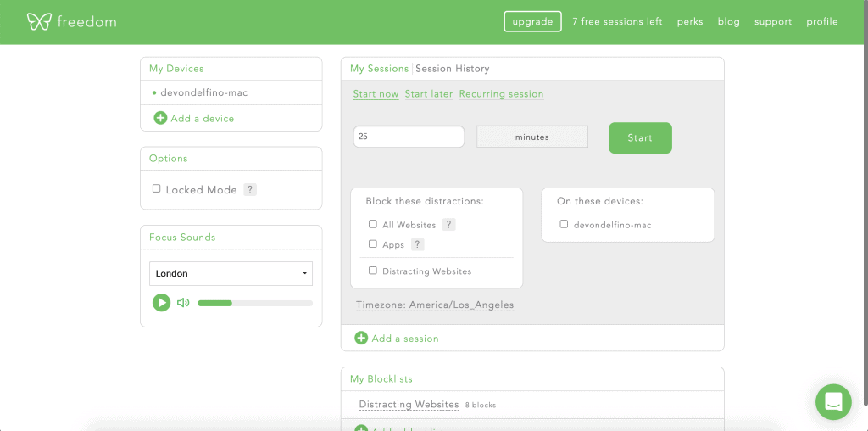
Task: Check the All Websites box
Action: click(x=373, y=224)
